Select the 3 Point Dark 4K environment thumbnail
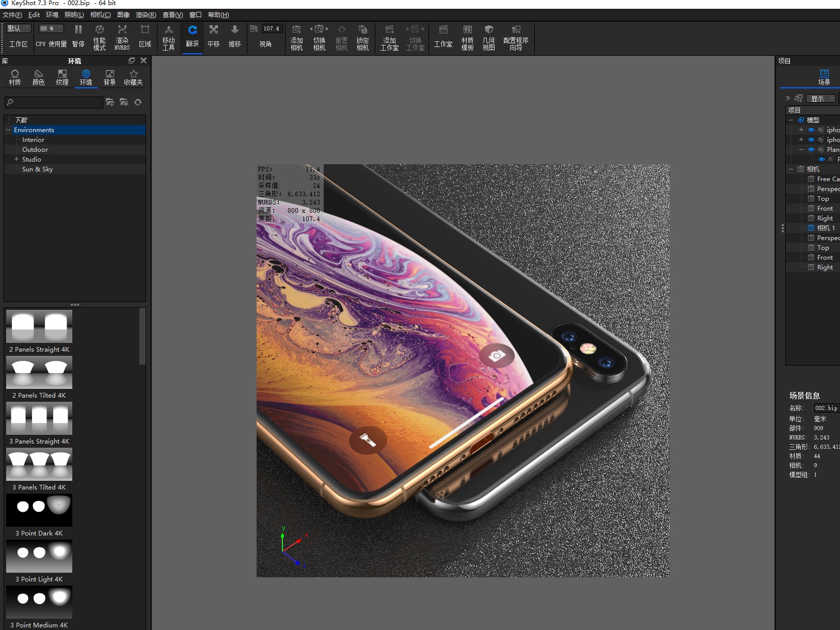This screenshot has width=840, height=630. [39, 510]
